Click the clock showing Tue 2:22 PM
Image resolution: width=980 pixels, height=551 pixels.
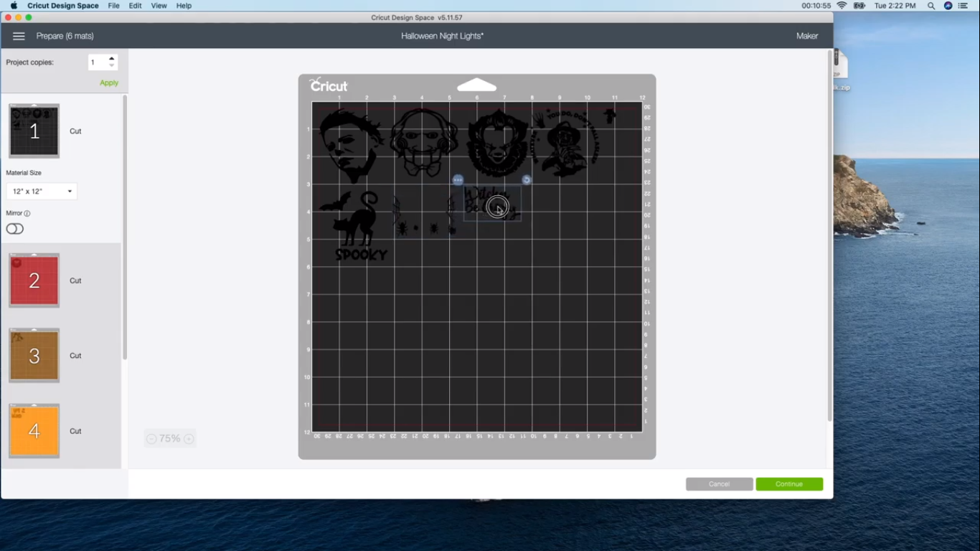pyautogui.click(x=895, y=6)
